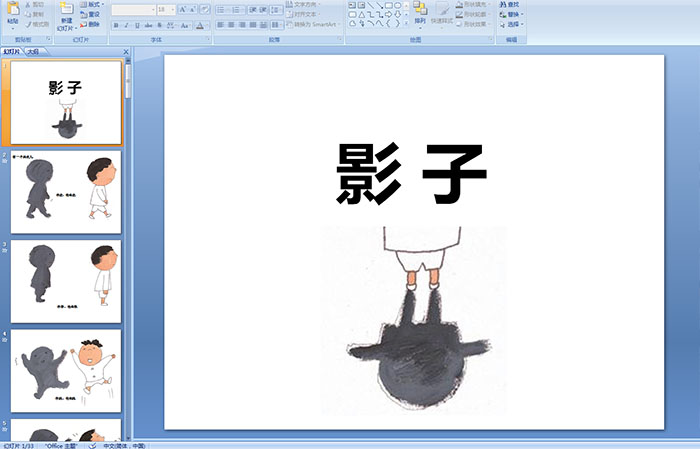This screenshot has height=449, width=700.
Task: Click the Cut (剪切) scissors icon
Action: (x=28, y=4)
